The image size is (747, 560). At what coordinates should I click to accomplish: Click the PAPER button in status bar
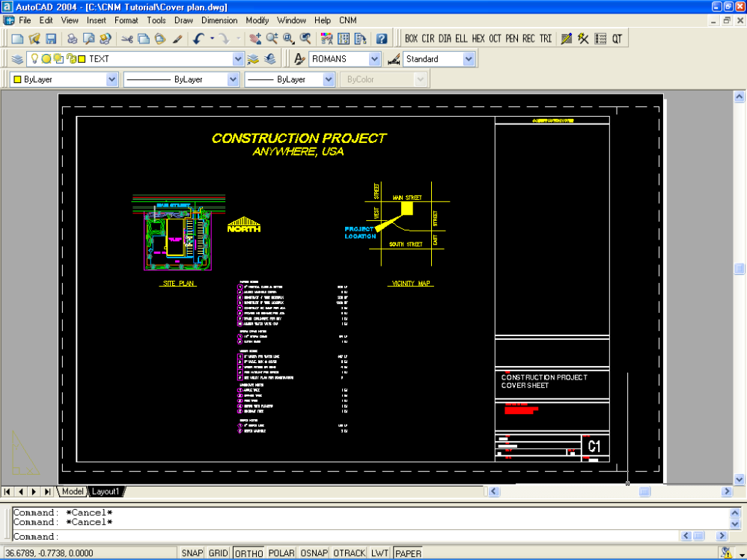tap(408, 553)
